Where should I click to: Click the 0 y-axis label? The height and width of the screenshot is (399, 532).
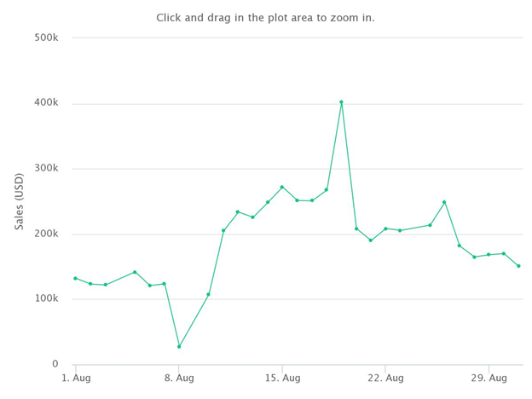click(x=55, y=364)
